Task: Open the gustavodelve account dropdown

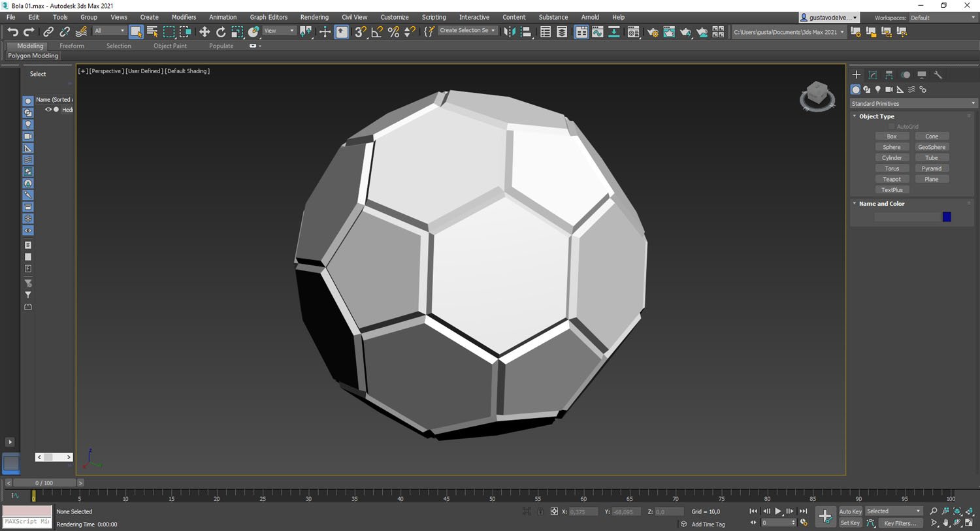Action: coord(829,18)
